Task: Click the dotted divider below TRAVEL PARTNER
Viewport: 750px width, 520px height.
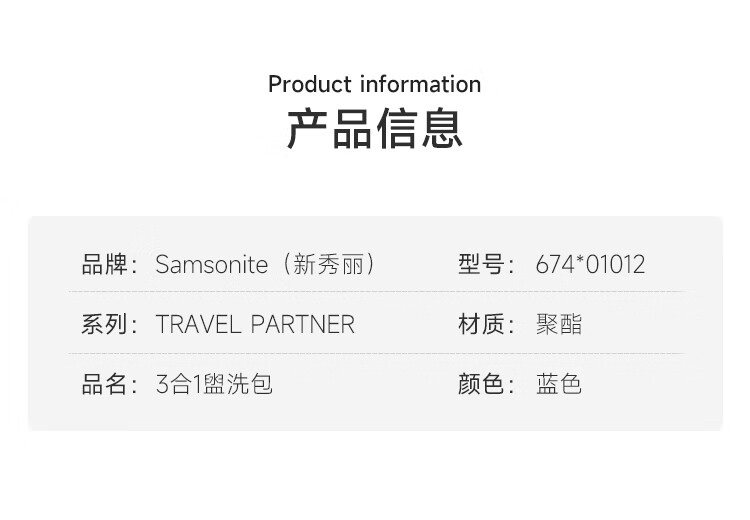Action: (x=255, y=353)
